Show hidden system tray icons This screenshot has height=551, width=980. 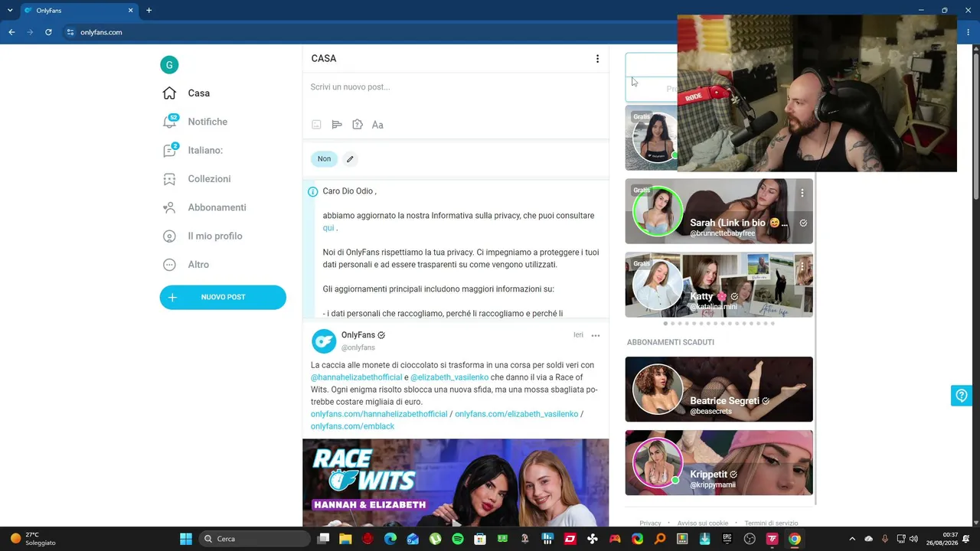pos(852,539)
